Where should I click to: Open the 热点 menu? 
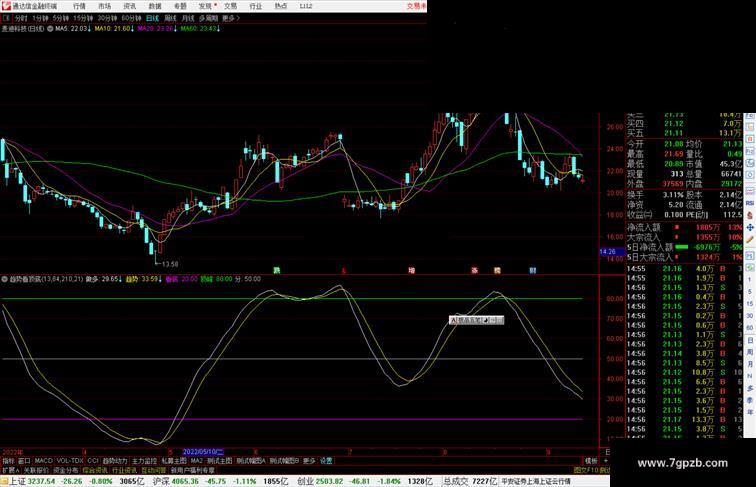click(x=281, y=6)
